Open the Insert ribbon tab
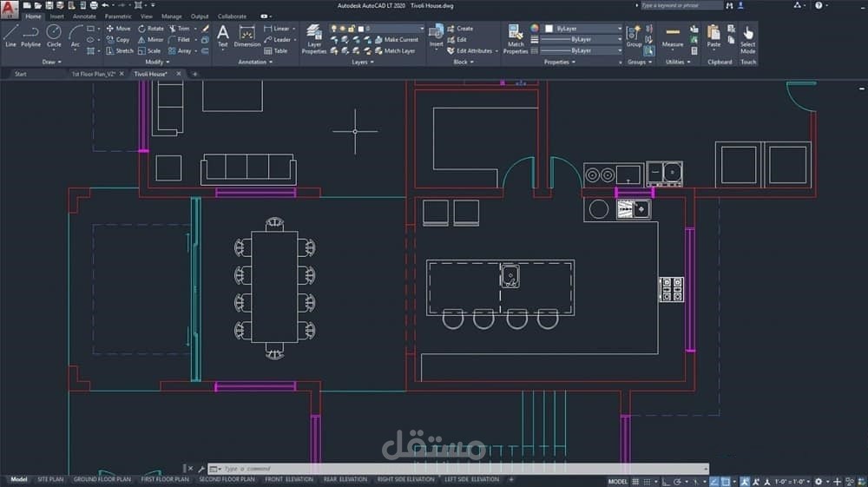Image resolution: width=868 pixels, height=487 pixels. (57, 16)
